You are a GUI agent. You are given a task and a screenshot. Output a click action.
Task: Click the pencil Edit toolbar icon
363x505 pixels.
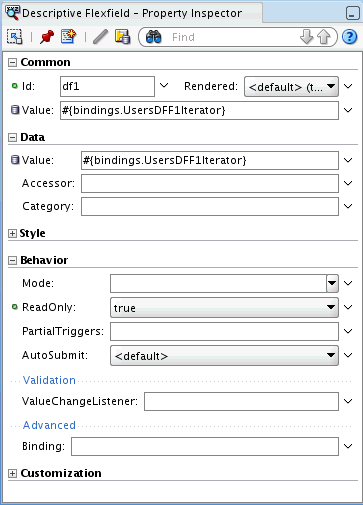tap(100, 37)
